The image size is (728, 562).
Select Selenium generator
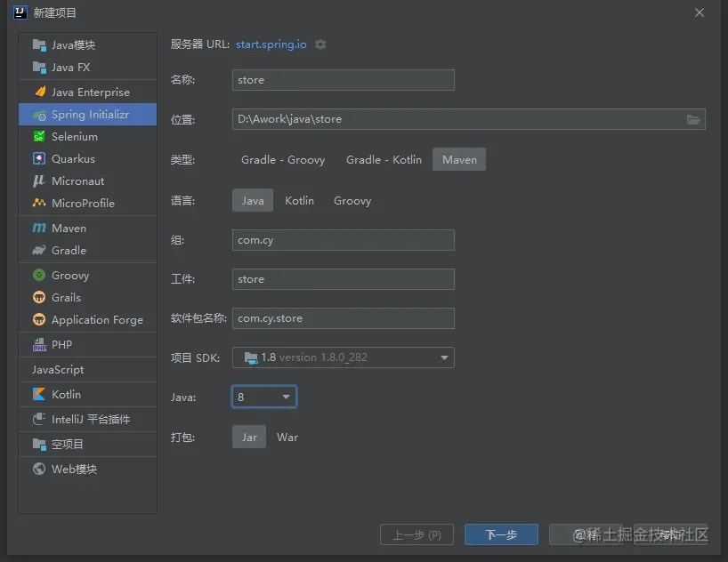coord(88,136)
